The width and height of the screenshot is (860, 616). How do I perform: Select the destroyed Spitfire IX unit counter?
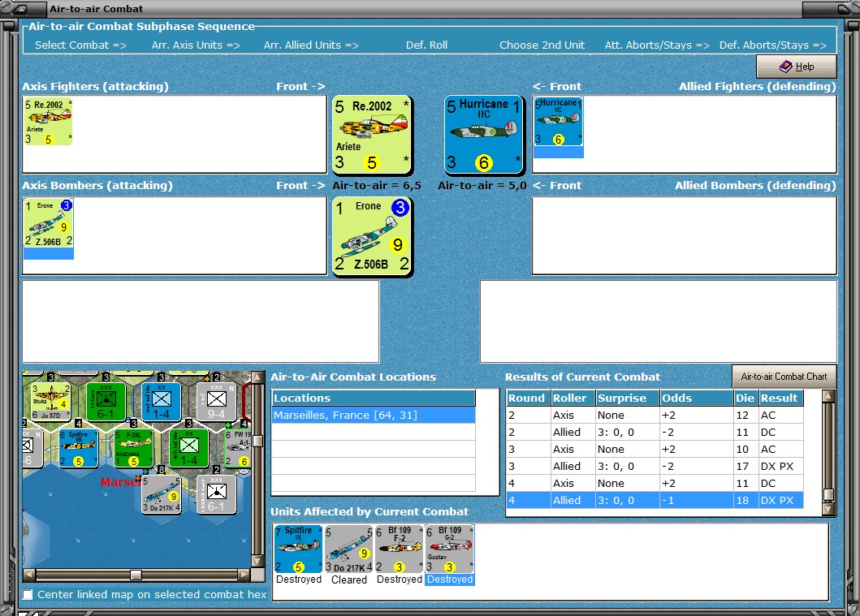[298, 549]
